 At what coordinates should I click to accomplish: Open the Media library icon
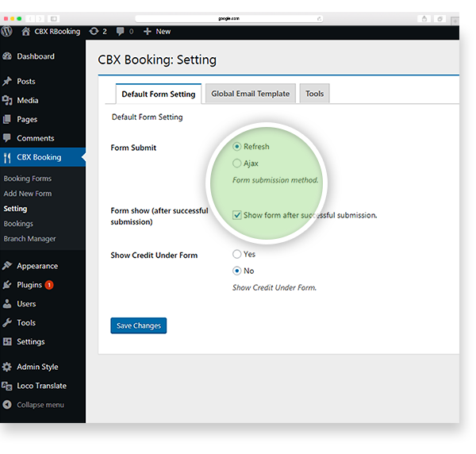click(x=7, y=100)
